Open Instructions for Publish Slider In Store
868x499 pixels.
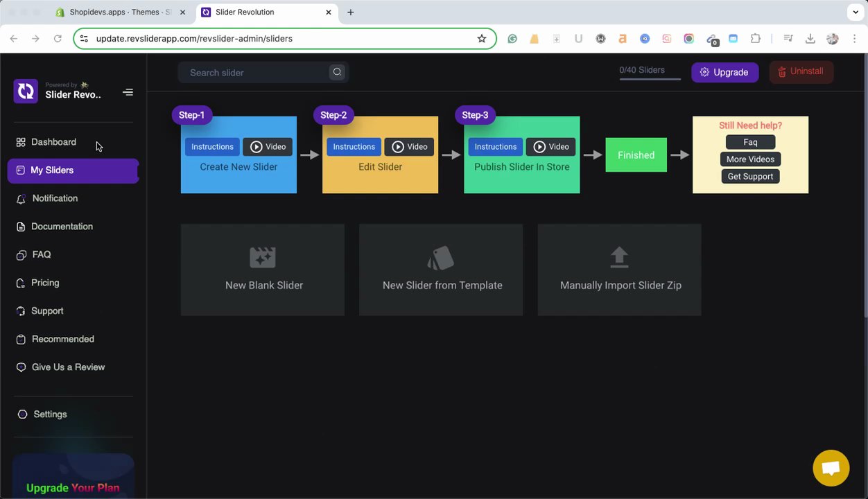495,147
